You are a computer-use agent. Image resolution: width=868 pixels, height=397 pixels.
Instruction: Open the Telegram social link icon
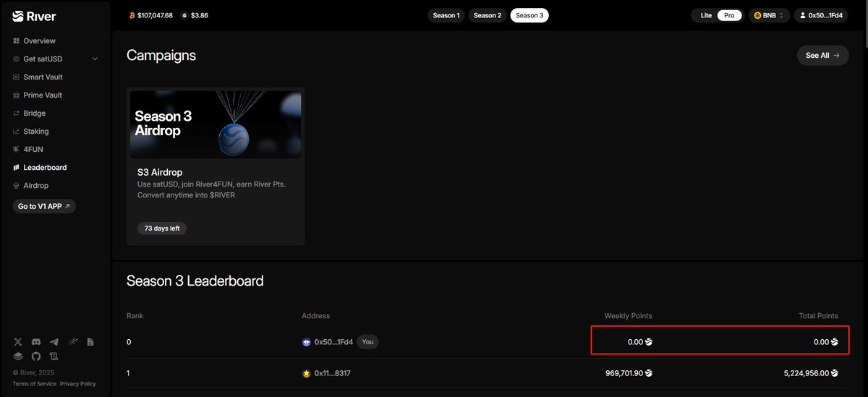pyautogui.click(x=54, y=341)
